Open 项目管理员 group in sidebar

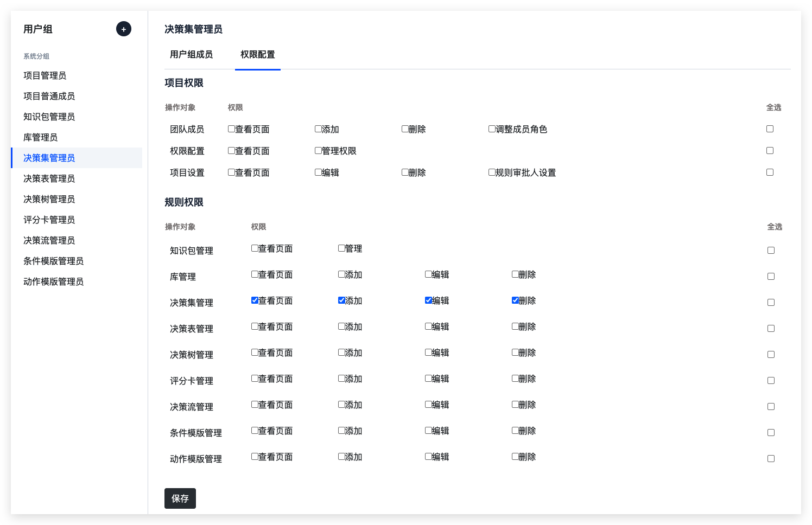pyautogui.click(x=45, y=75)
